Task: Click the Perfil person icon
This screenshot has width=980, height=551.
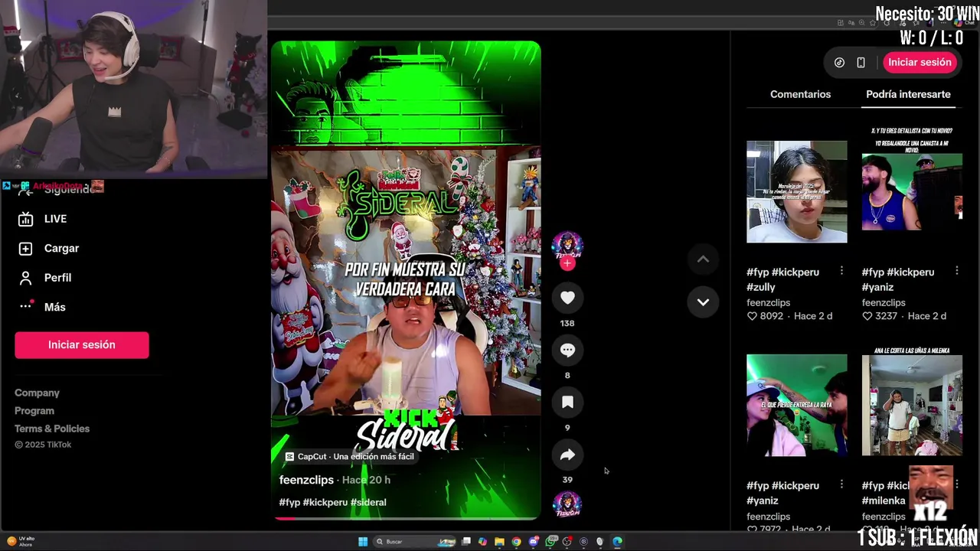Action: [25, 278]
